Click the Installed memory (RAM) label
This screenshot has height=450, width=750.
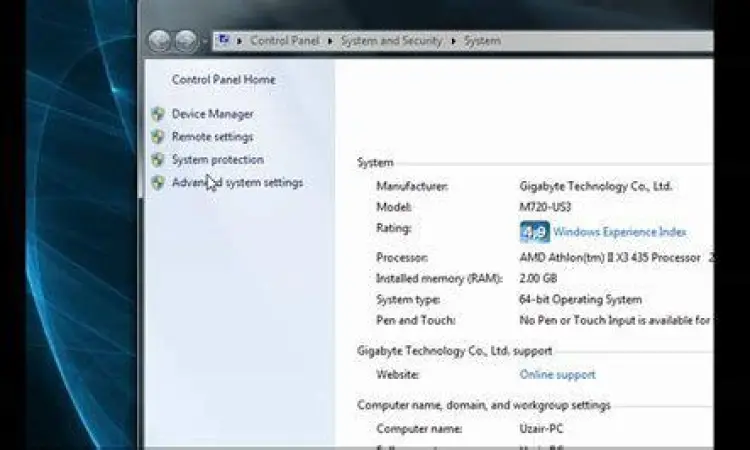439,278
